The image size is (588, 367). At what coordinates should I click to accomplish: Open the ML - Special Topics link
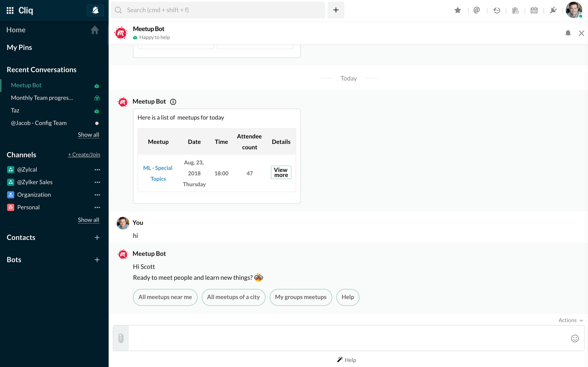click(158, 173)
